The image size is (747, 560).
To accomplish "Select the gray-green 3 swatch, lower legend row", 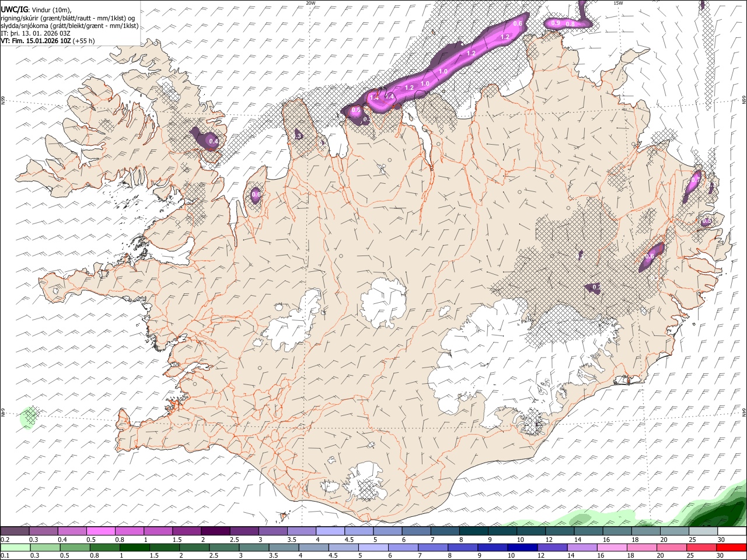I will [x=254, y=547].
